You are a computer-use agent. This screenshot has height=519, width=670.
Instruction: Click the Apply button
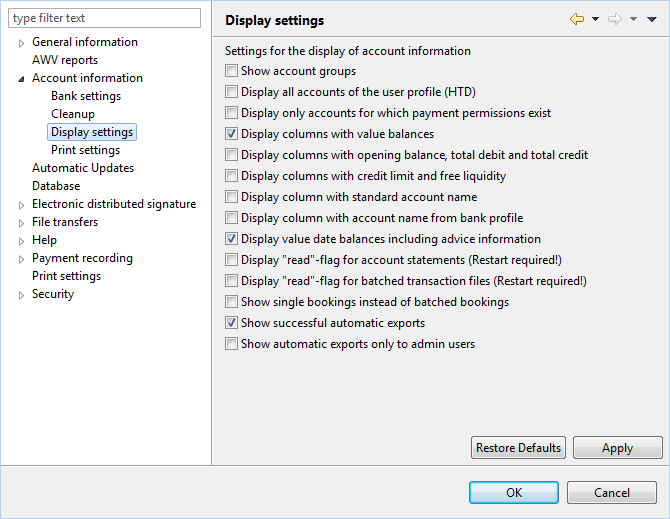[x=617, y=447]
